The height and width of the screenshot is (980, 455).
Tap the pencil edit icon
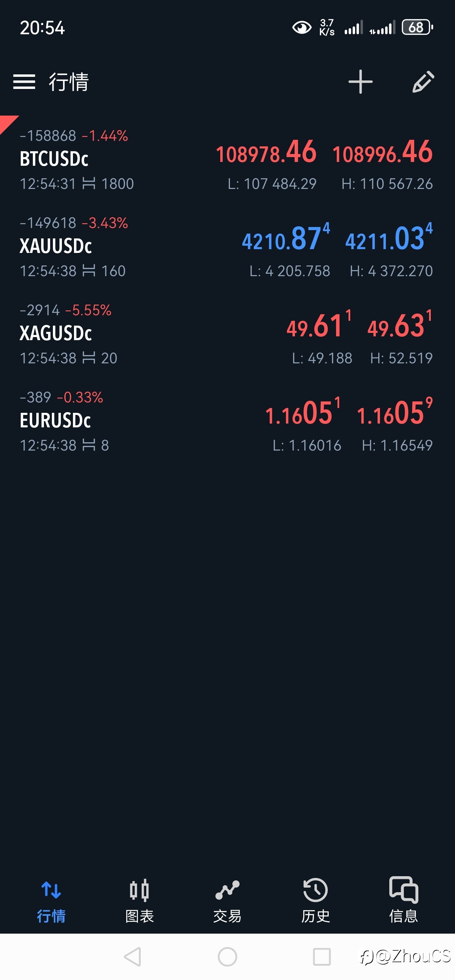[x=423, y=82]
